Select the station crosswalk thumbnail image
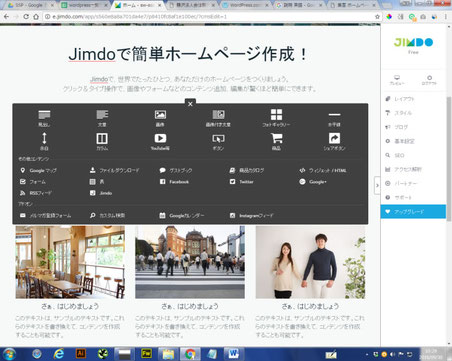The width and height of the screenshot is (452, 361). point(190,262)
